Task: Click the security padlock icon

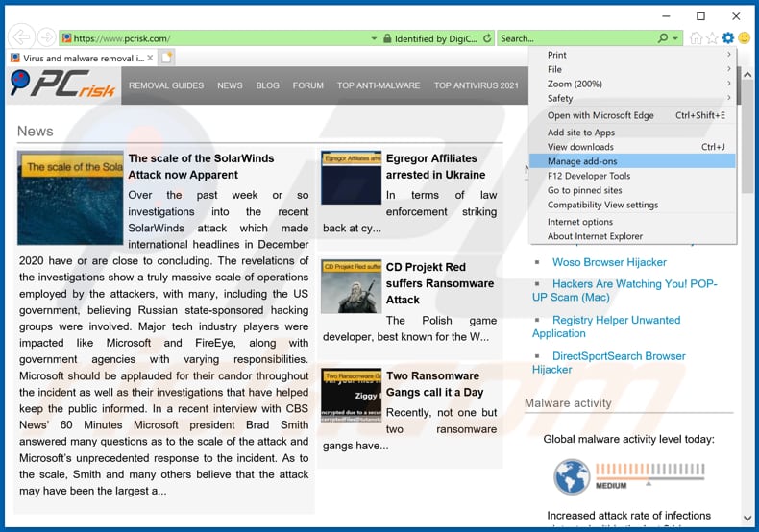Action: [386, 38]
